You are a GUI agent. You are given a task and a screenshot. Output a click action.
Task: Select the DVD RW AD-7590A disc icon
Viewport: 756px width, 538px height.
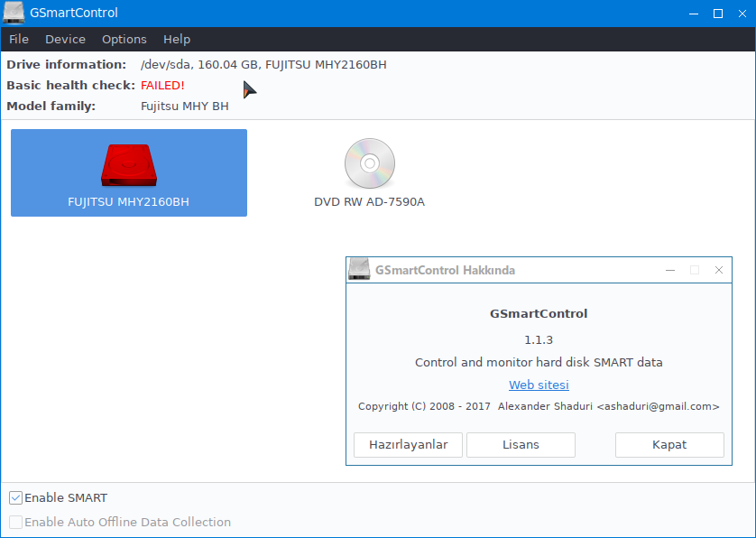[x=370, y=163]
